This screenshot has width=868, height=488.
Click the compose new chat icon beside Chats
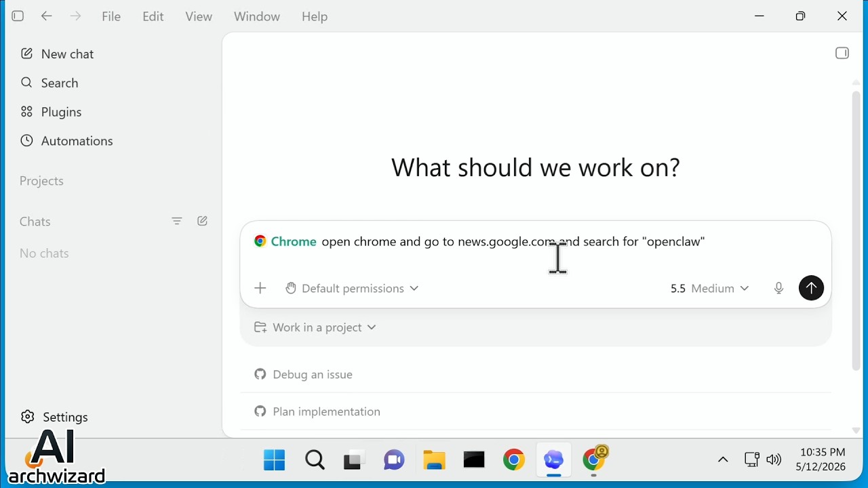pos(203,221)
